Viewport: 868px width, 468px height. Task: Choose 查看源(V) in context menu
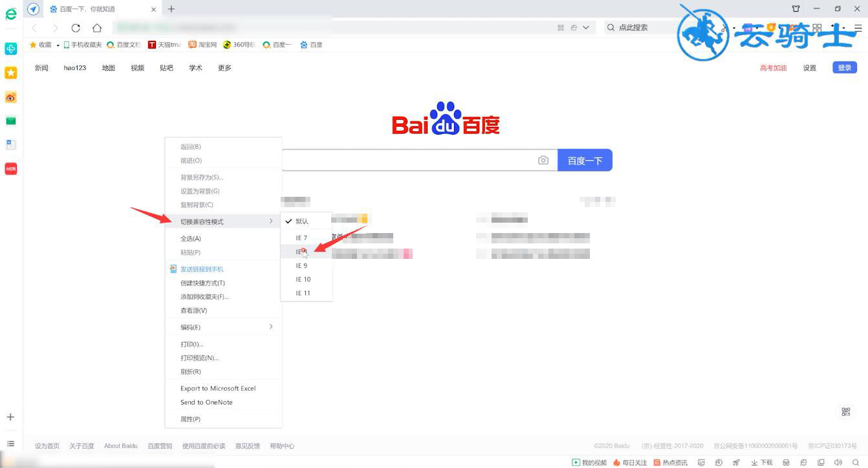(223, 310)
